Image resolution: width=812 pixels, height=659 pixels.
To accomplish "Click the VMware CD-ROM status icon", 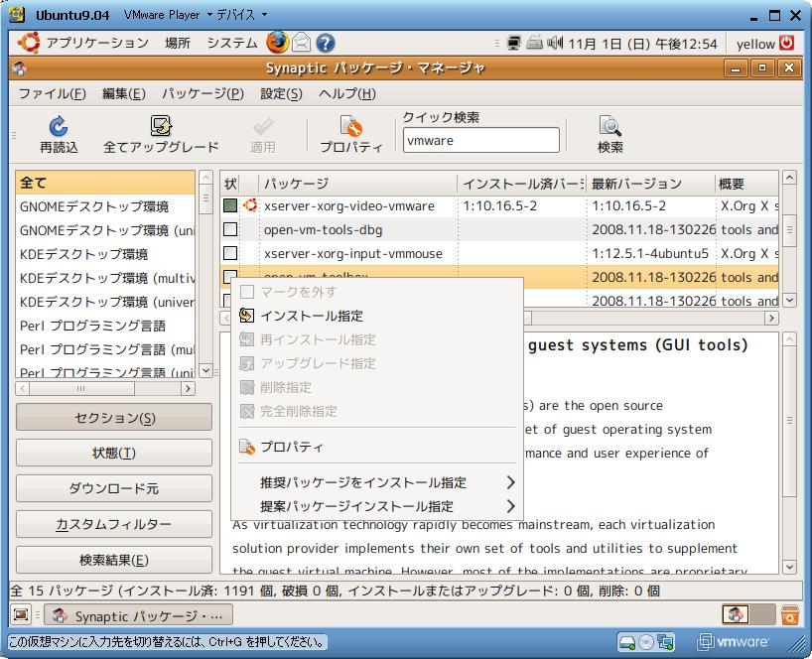I will click(x=646, y=642).
